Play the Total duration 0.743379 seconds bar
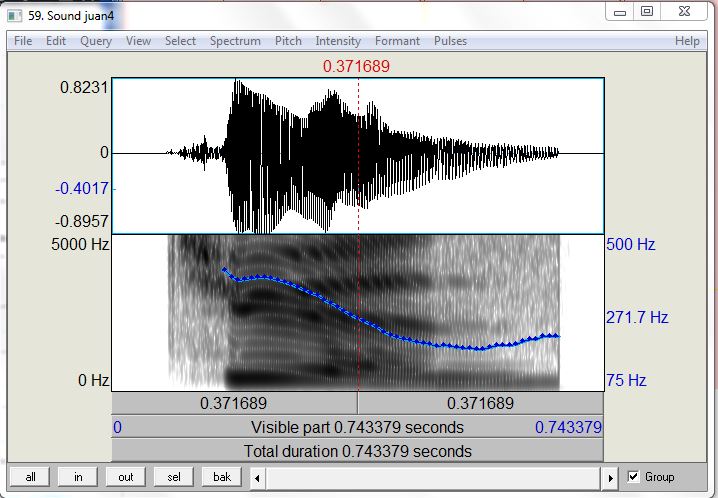The height and width of the screenshot is (498, 718). point(357,451)
